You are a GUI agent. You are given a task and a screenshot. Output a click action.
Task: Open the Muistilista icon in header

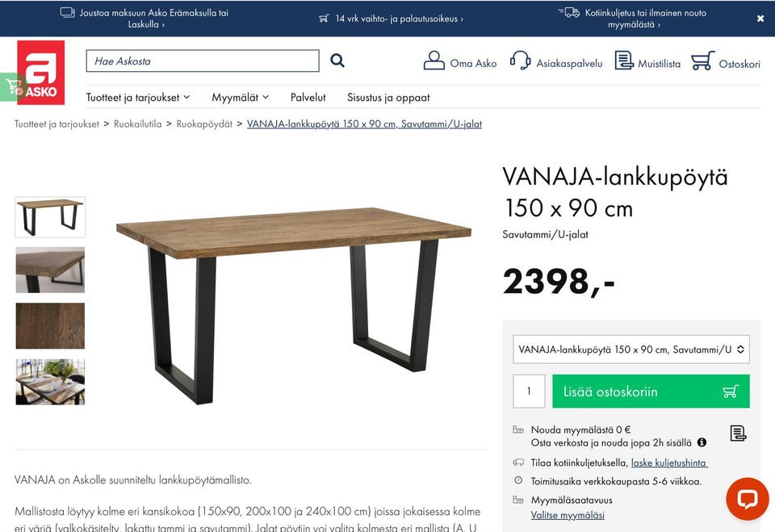tap(624, 61)
